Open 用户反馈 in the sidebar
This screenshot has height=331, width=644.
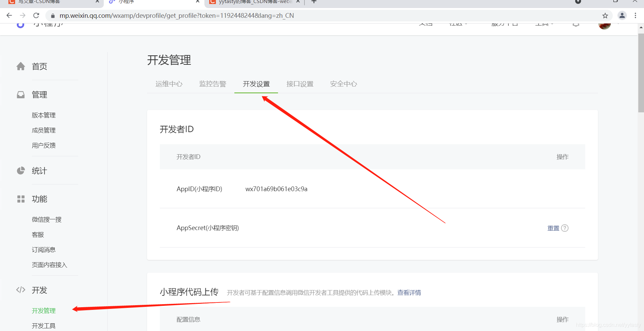[x=44, y=146]
